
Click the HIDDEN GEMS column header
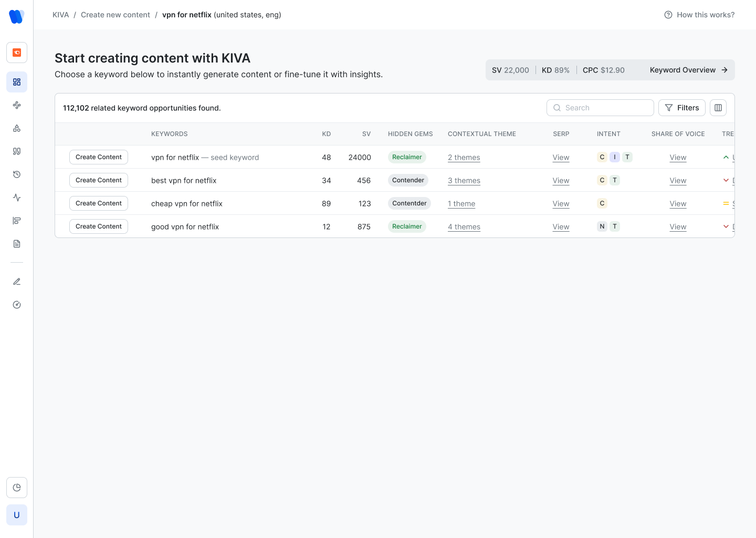(411, 134)
